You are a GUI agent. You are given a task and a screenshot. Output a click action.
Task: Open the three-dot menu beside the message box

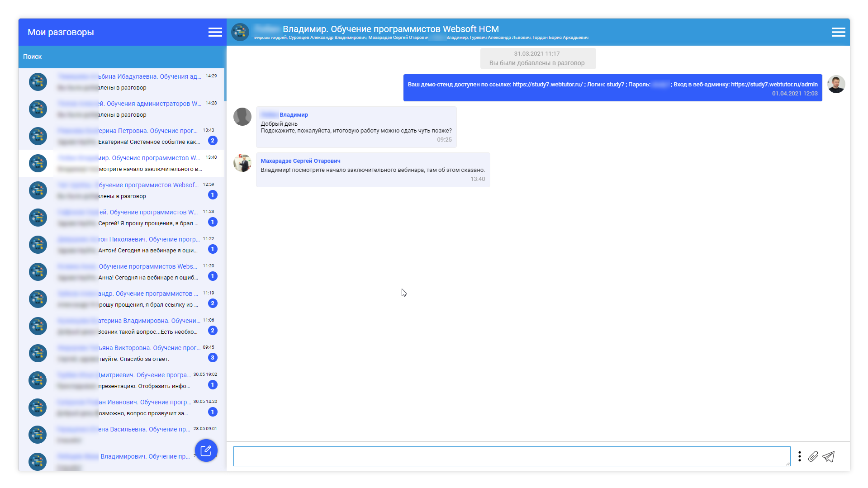tap(800, 457)
